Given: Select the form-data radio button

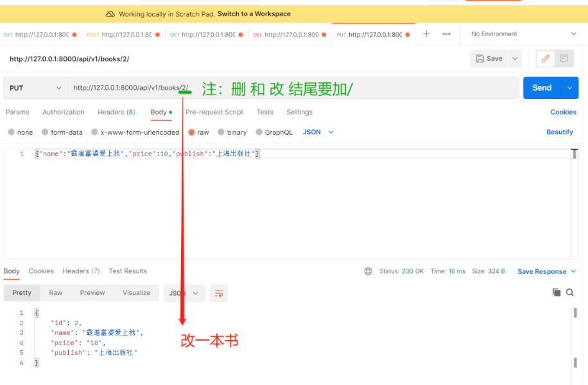Looking at the screenshot, I should tap(45, 132).
